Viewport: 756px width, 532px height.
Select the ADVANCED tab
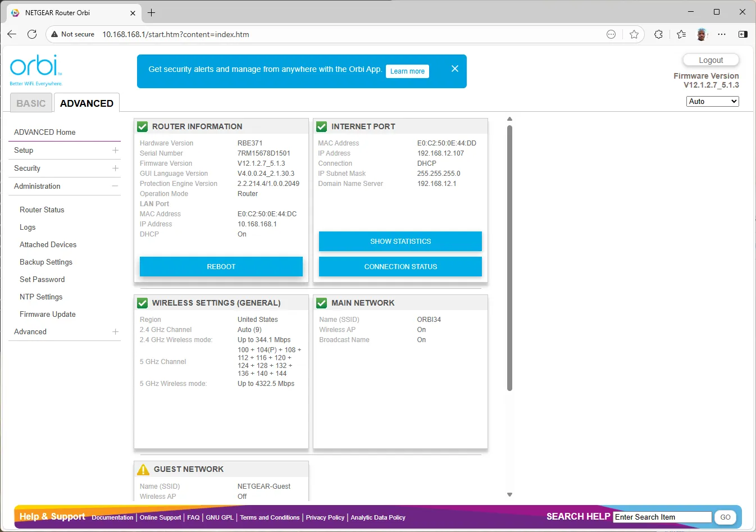tap(86, 103)
